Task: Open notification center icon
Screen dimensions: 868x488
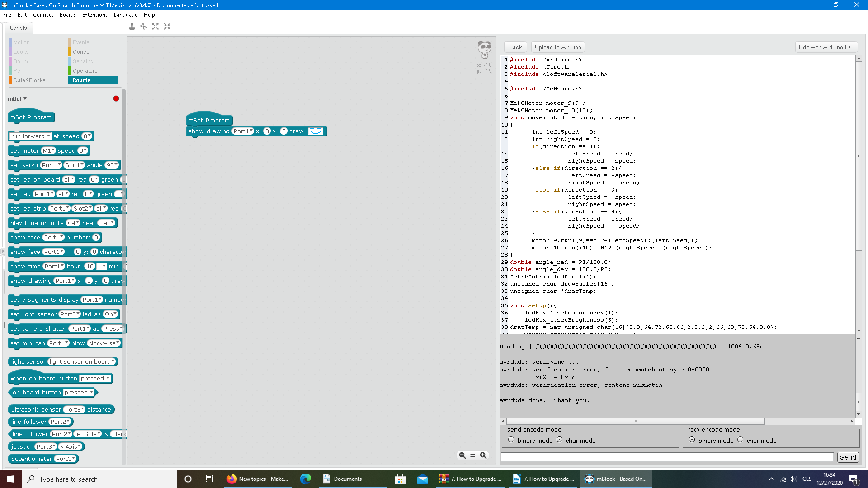Action: (x=854, y=479)
